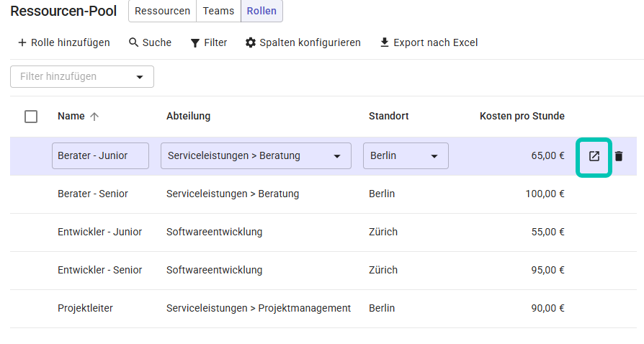Click the 65,00 € cost cell
The image size is (644, 344).
click(x=548, y=156)
